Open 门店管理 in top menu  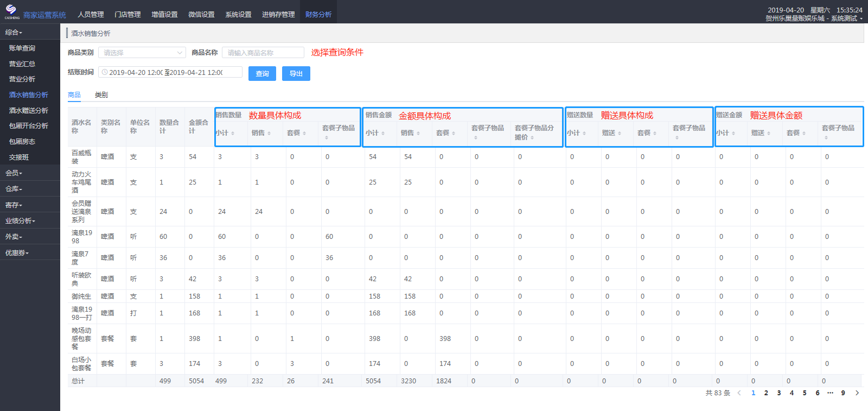point(127,15)
